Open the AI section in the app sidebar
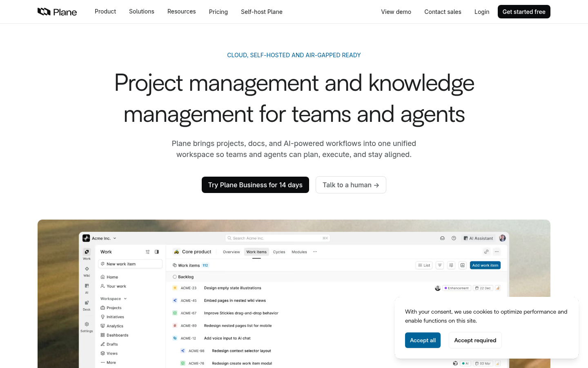588x368 pixels. 87,288
